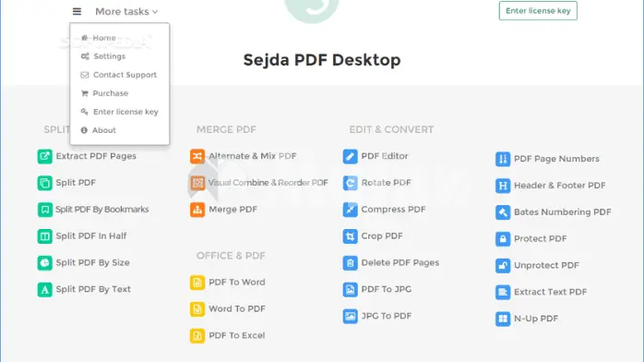The height and width of the screenshot is (362, 644).
Task: Open the PDF To JPG link
Action: [x=387, y=289]
